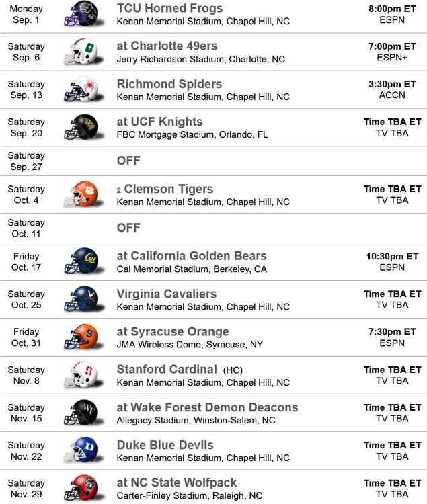
Task: Click the 10:30pm ET game time
Action: pyautogui.click(x=392, y=256)
